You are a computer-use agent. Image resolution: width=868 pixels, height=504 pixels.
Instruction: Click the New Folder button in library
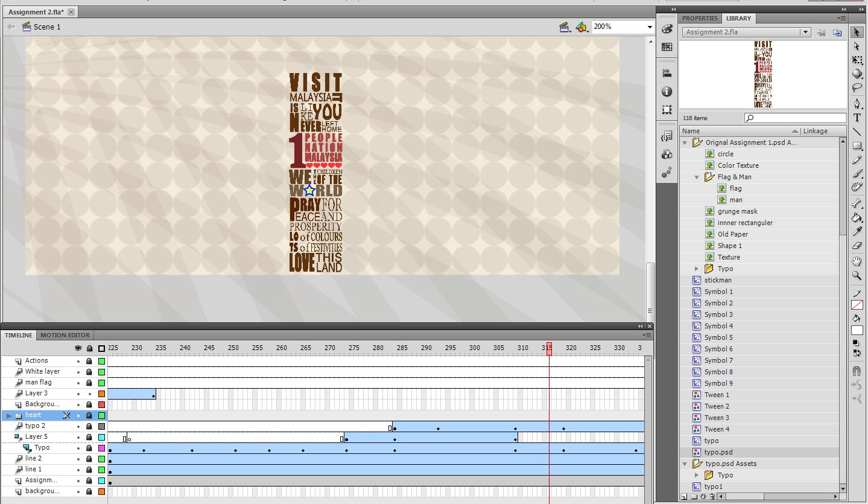click(x=694, y=497)
